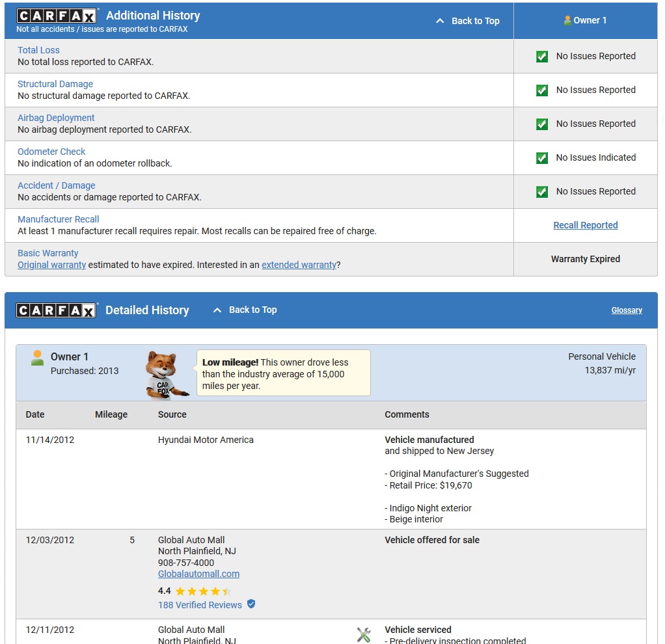Click the Warranty Expired status
Viewport: 665px width, 644px height.
tap(585, 259)
